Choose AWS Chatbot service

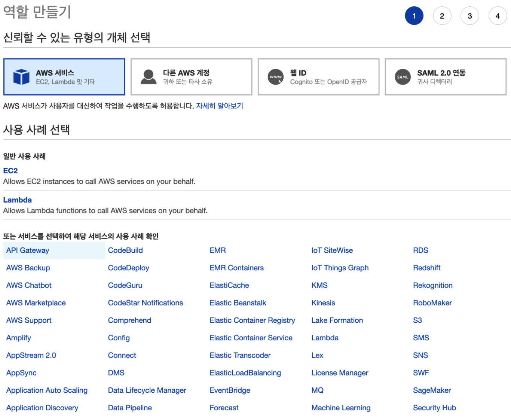[29, 285]
